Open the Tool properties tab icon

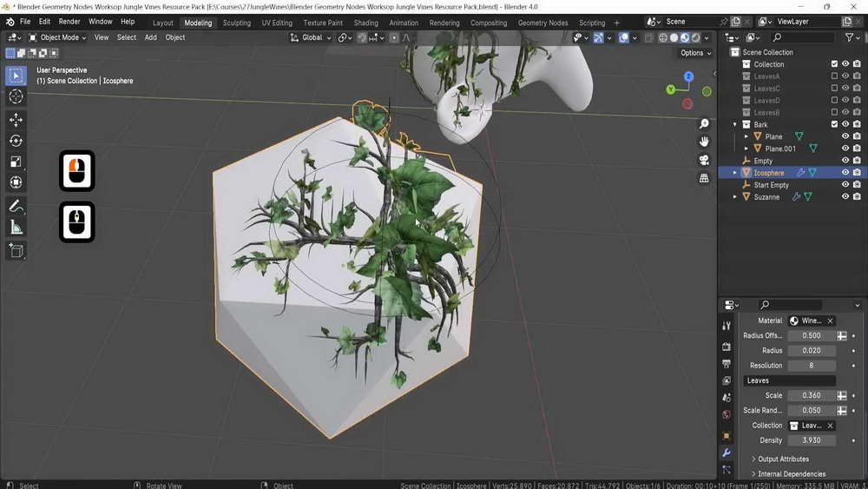pos(727,327)
